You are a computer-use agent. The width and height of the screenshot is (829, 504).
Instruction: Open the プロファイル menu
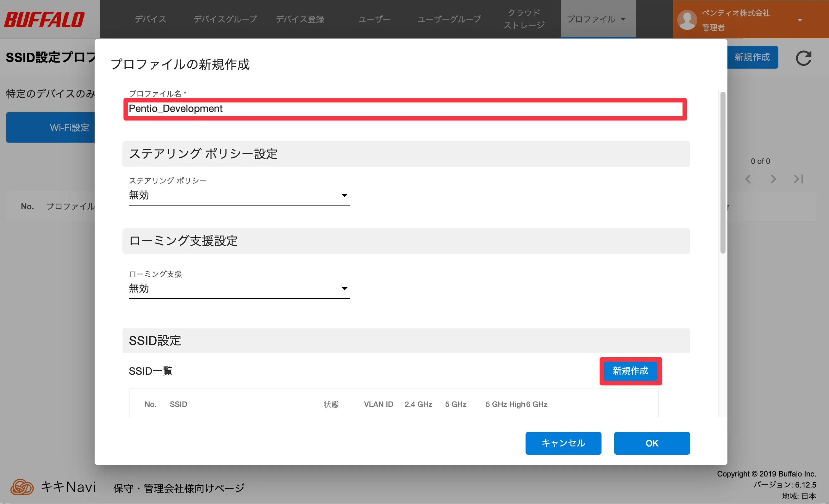(596, 19)
